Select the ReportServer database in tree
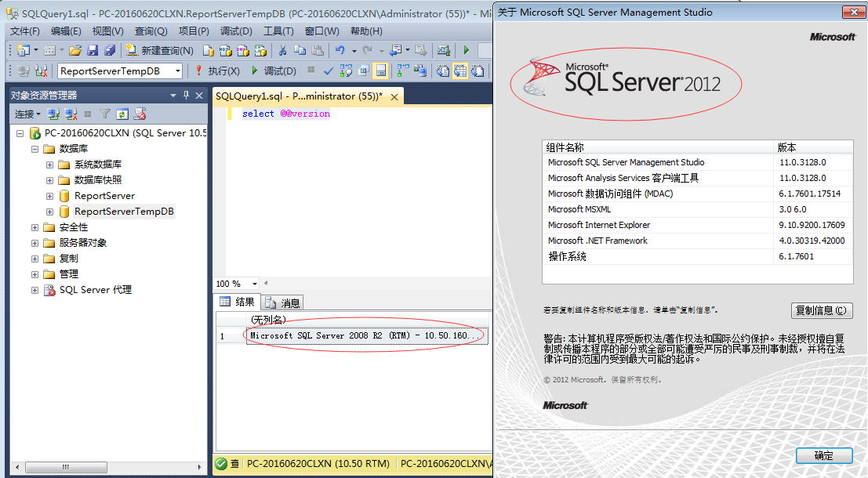The height and width of the screenshot is (478, 868). tap(104, 196)
